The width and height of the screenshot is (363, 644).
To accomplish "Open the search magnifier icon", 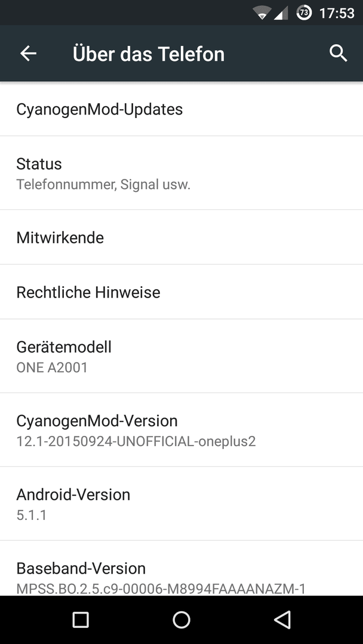I will tap(339, 54).
